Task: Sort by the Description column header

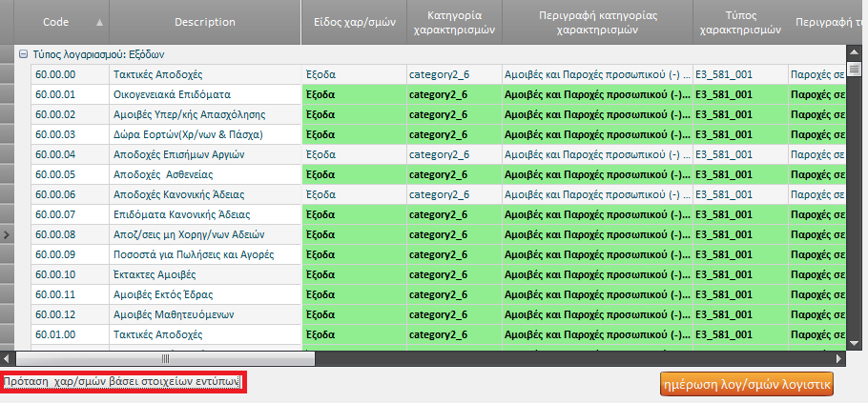Action: [204, 22]
